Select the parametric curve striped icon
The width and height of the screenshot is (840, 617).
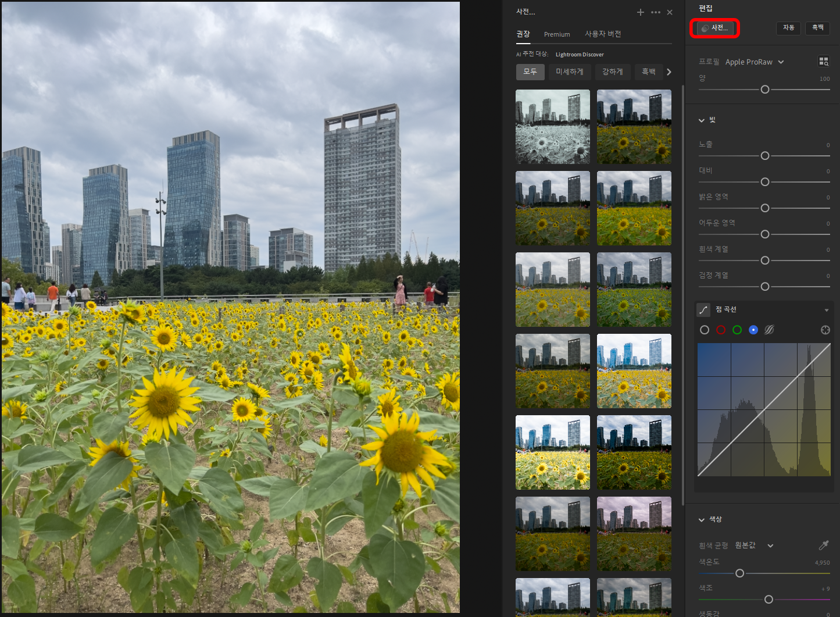pos(769,330)
